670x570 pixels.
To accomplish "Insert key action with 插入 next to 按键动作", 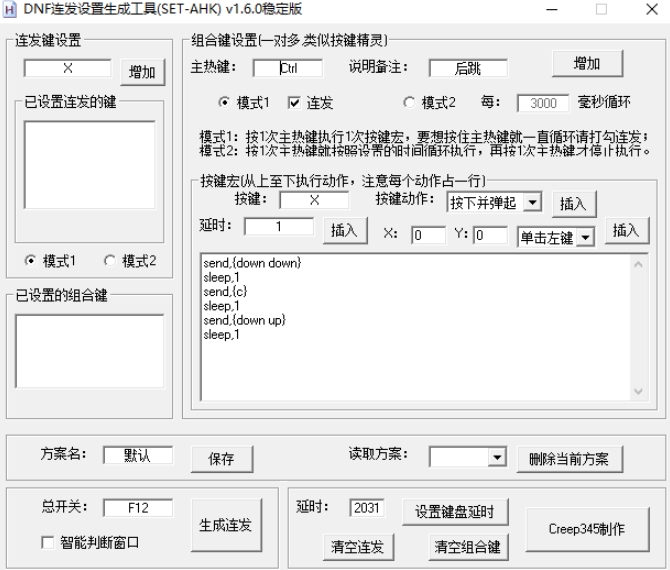I will (x=573, y=204).
